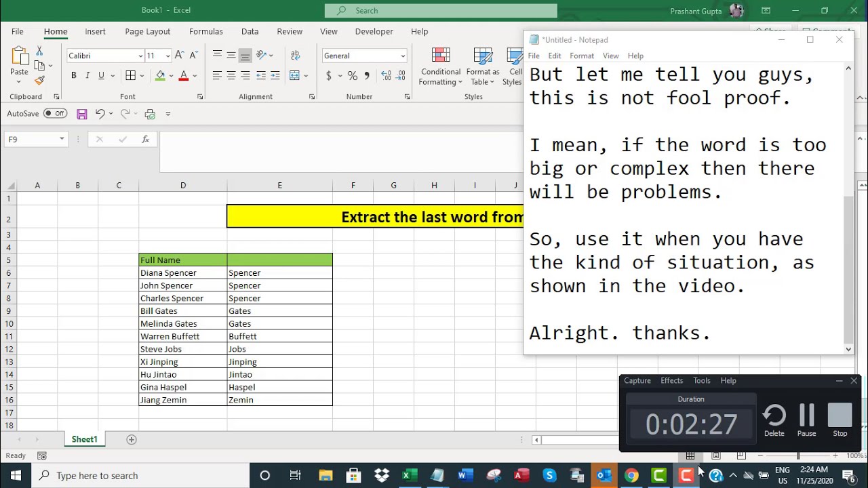This screenshot has height=488, width=868.
Task: Click Insert Function fx icon
Action: coord(145,139)
